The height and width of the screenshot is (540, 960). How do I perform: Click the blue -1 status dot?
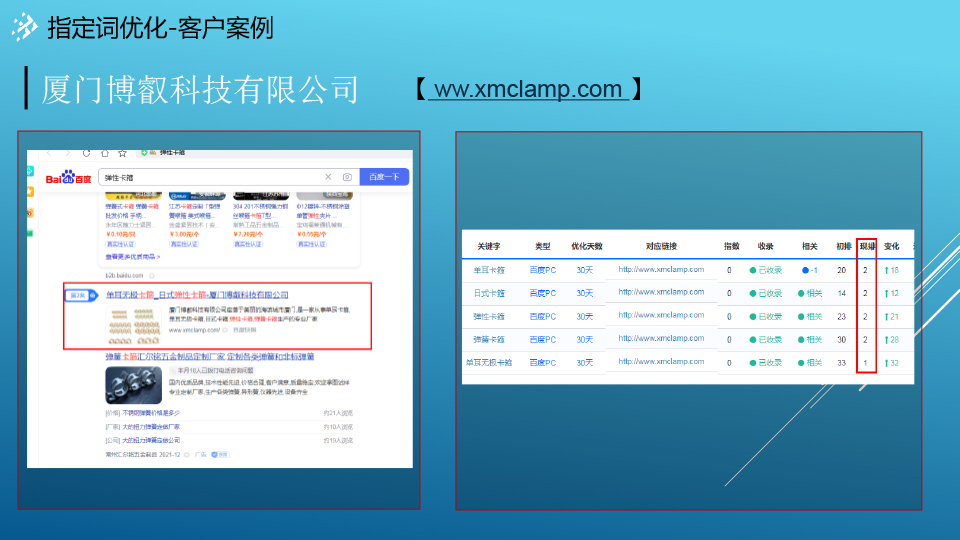[x=805, y=270]
